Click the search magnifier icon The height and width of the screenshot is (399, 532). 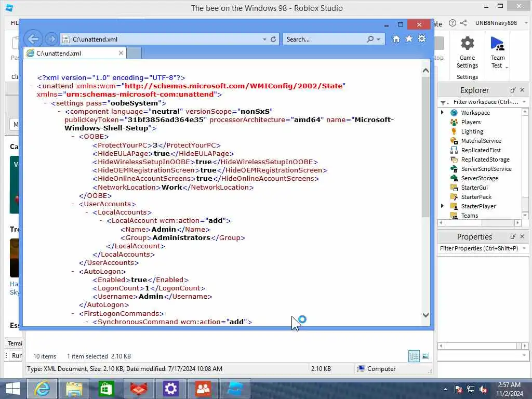coord(370,39)
